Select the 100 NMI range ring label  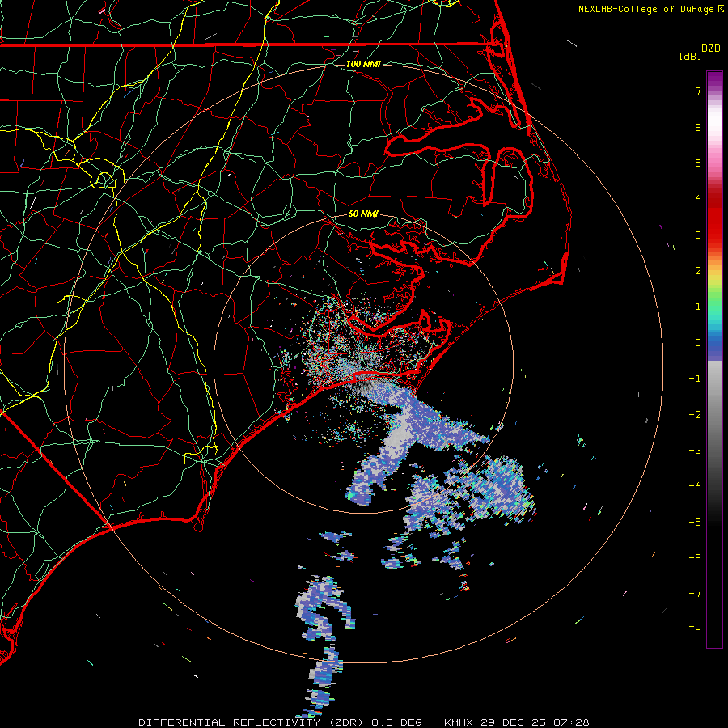[363, 64]
